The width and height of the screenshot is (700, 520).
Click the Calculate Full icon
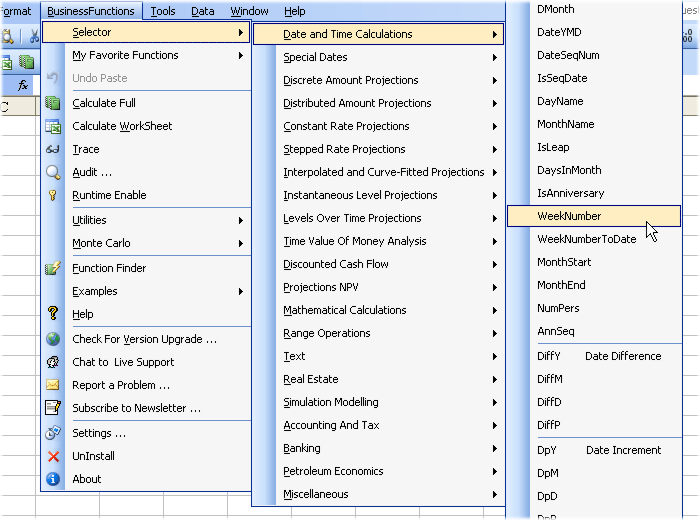coord(53,103)
